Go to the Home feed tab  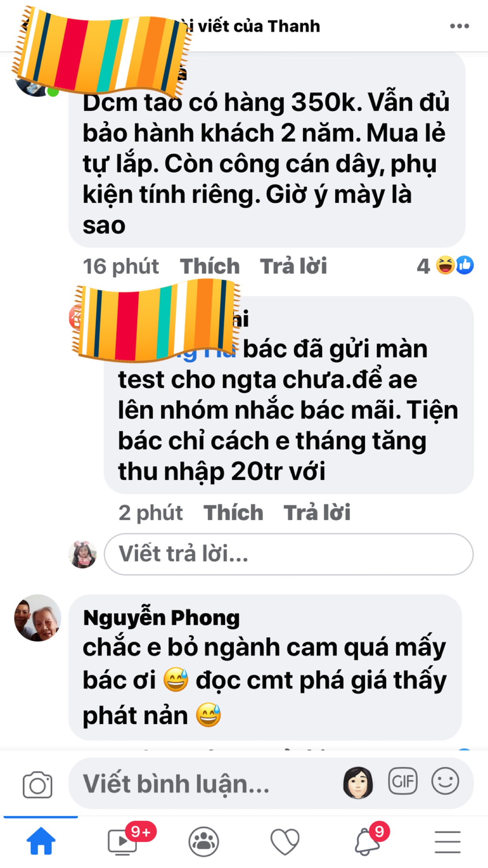41,841
